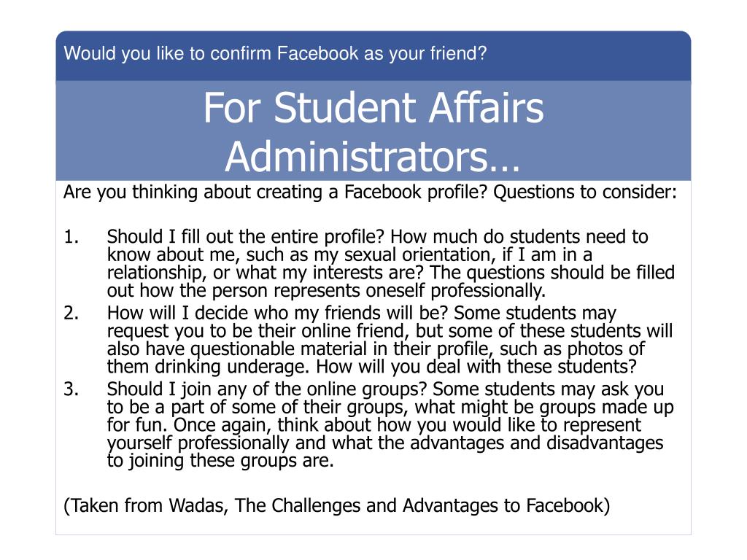This screenshot has height=560, width=747.
Task: Click 'Should I join any of the online groups?'
Action: 267,389
